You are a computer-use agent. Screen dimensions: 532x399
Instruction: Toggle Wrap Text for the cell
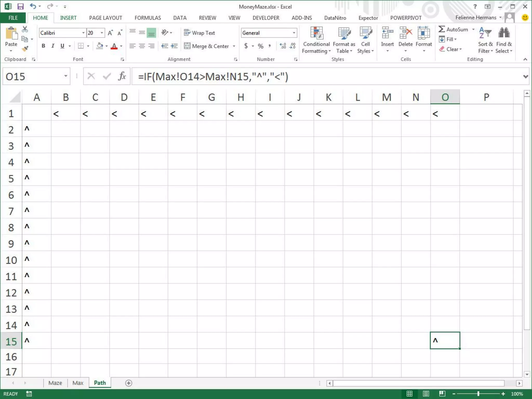click(x=199, y=33)
